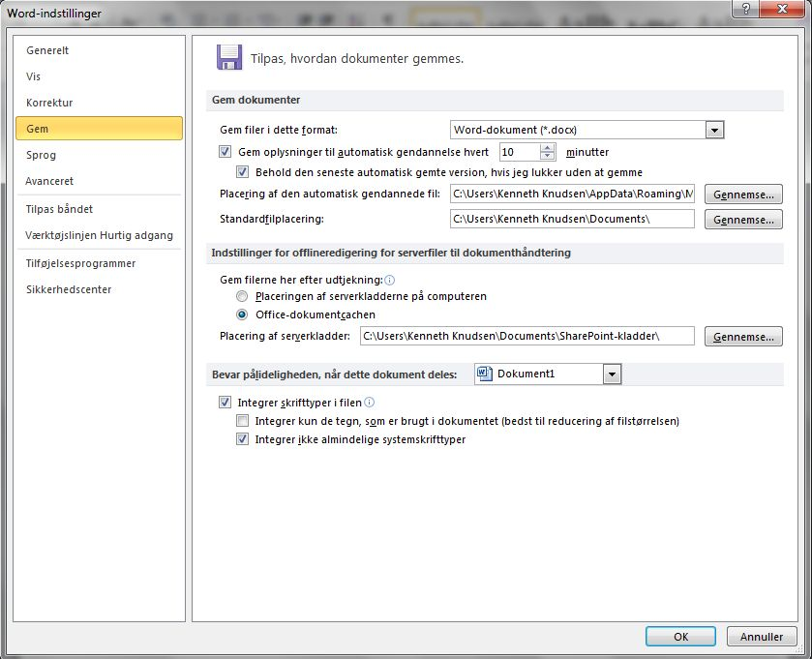812x659 pixels.
Task: Select 'Tilpas båndet' in the sidebar
Action: (60, 209)
